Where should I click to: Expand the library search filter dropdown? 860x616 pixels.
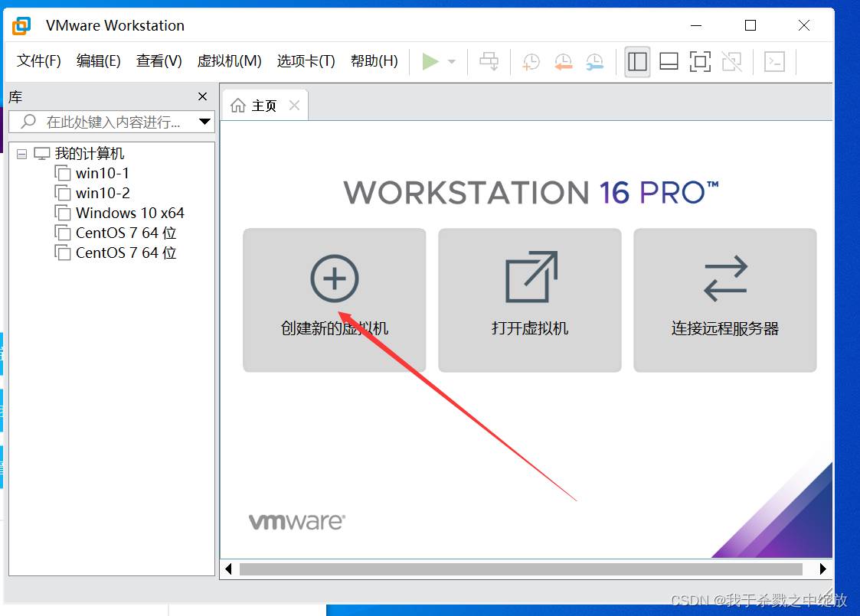(x=204, y=122)
